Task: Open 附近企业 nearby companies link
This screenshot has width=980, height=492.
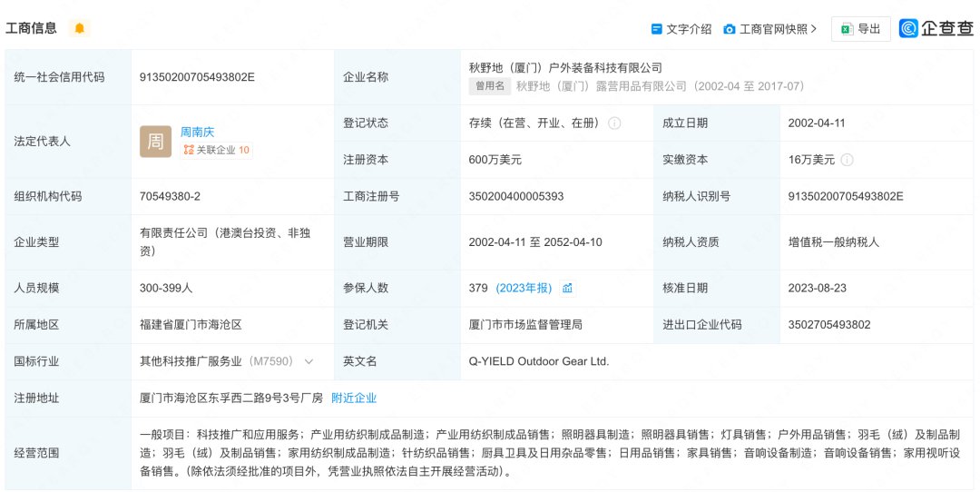Action: click(x=354, y=398)
